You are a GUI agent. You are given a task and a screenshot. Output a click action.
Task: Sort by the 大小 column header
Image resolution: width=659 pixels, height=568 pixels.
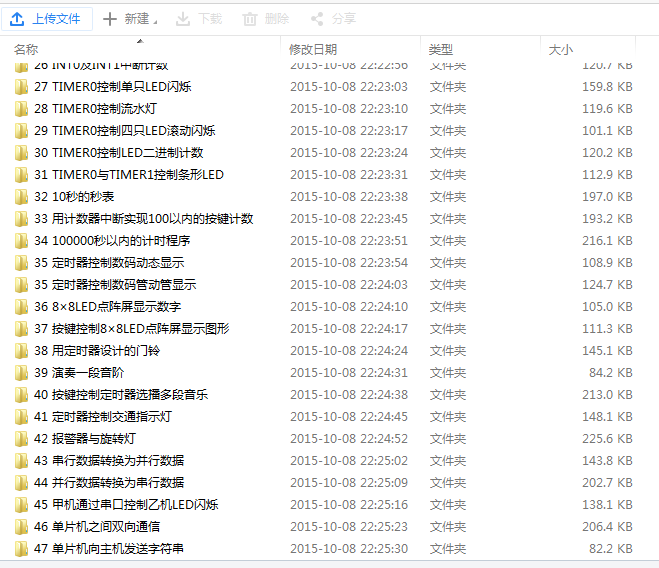[561, 50]
